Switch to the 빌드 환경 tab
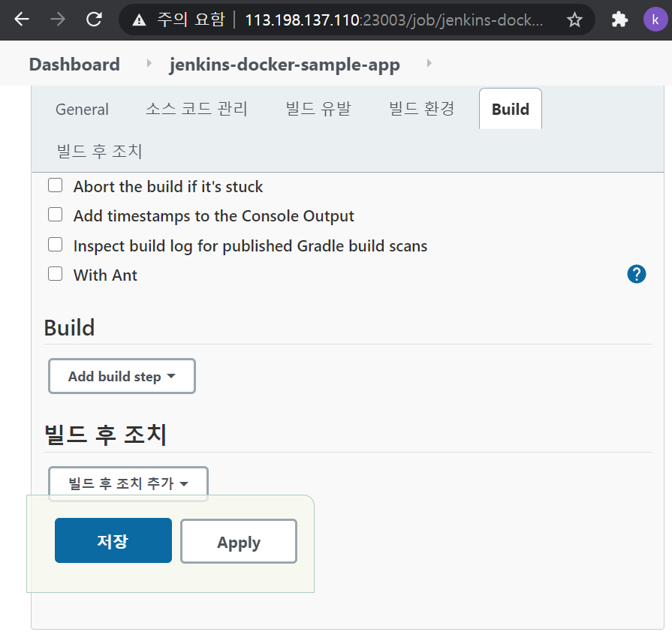 pos(422,110)
